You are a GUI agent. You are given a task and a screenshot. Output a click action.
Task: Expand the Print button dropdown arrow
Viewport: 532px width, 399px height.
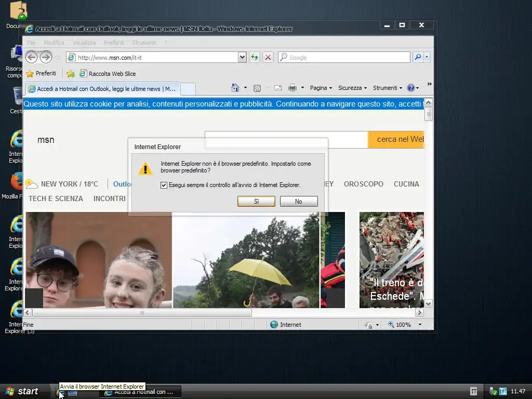(302, 88)
